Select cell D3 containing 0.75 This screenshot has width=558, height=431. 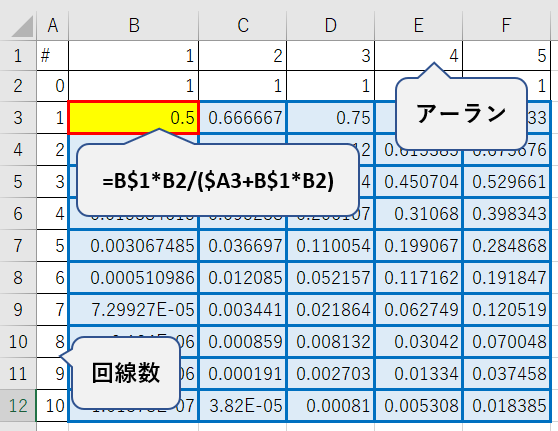(330, 118)
